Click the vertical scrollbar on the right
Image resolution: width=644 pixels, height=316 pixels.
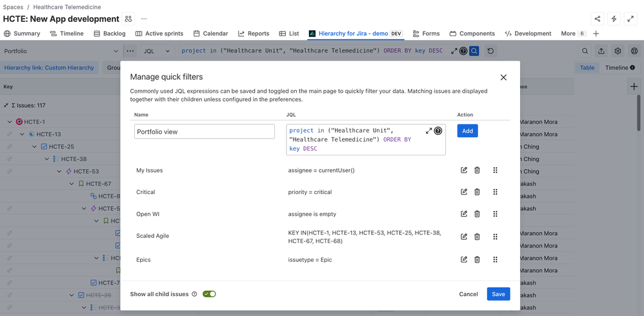(639, 113)
